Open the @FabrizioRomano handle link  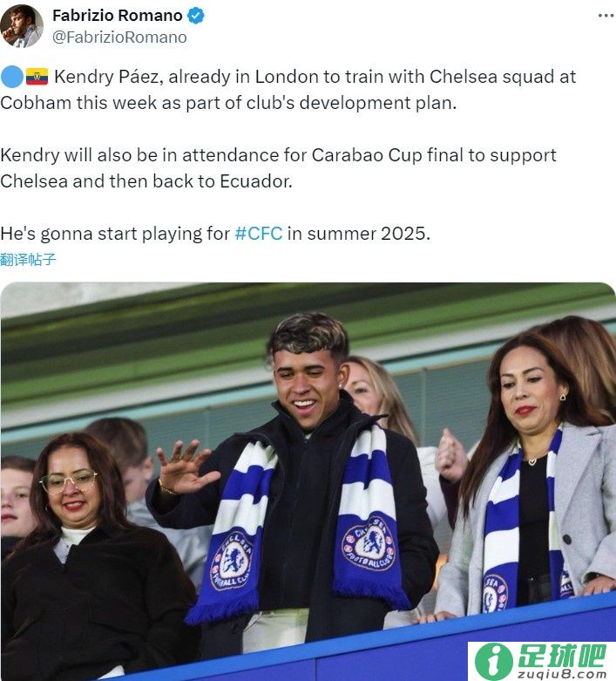click(x=119, y=37)
